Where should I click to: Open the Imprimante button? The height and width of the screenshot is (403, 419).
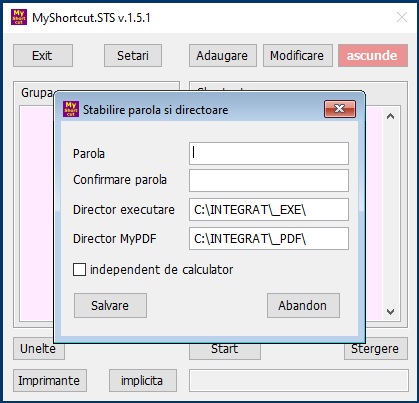click(50, 380)
